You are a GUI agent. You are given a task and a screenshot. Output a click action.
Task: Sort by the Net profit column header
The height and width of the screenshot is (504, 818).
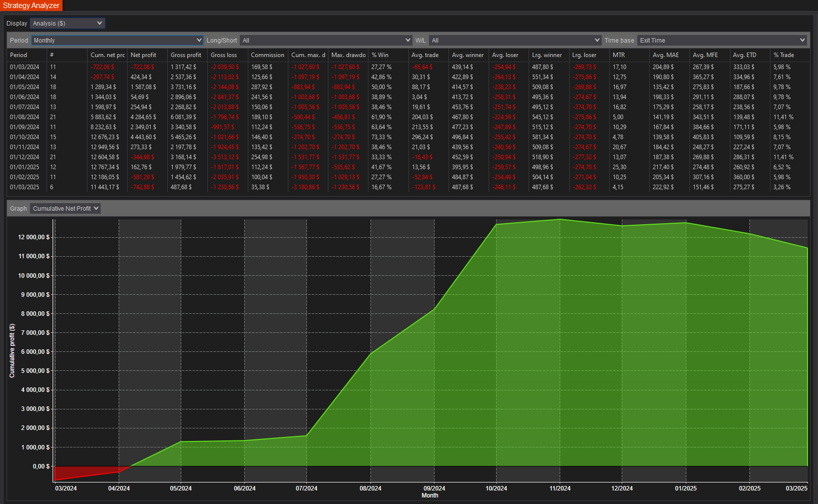[x=147, y=55]
